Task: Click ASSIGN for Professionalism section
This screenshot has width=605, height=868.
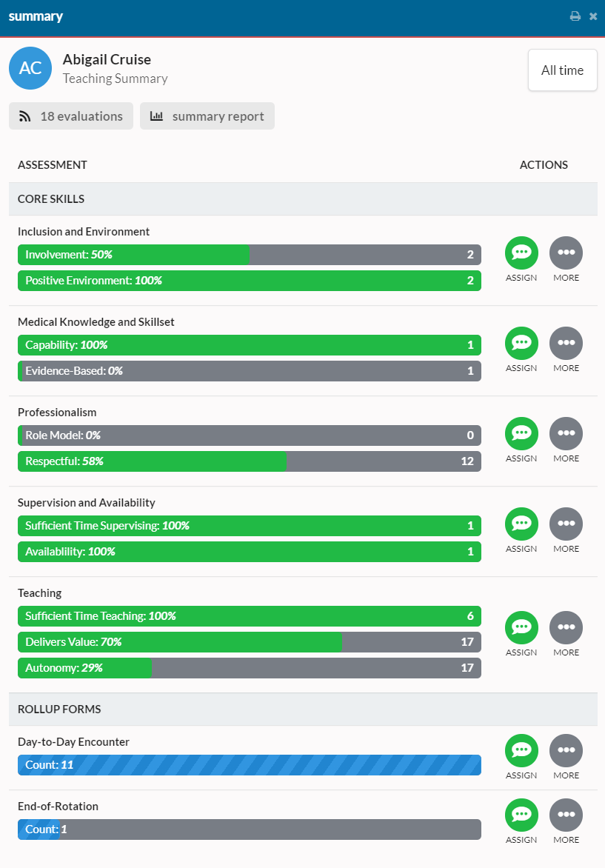Action: tap(521, 434)
